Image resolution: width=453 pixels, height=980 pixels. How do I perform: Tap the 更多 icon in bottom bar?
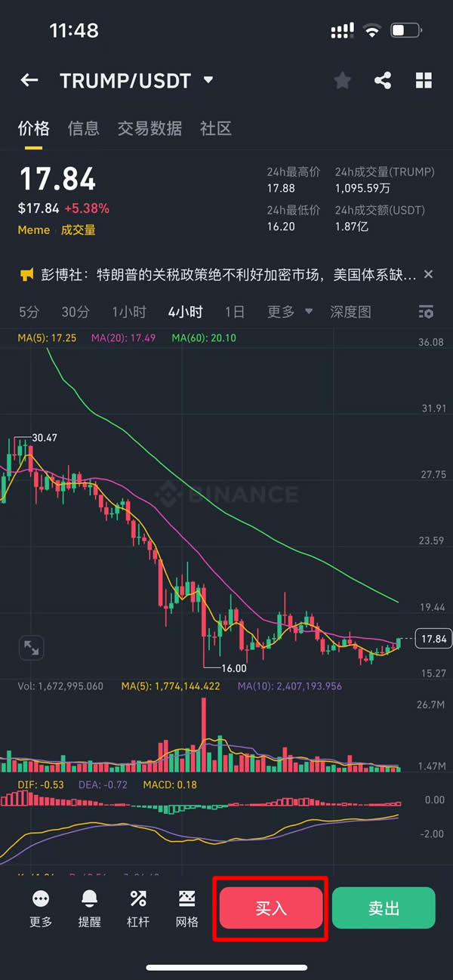(x=41, y=908)
